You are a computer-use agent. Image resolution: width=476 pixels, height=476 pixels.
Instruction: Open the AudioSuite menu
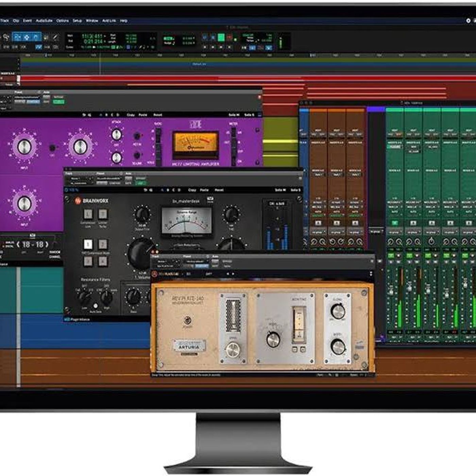pyautogui.click(x=44, y=21)
